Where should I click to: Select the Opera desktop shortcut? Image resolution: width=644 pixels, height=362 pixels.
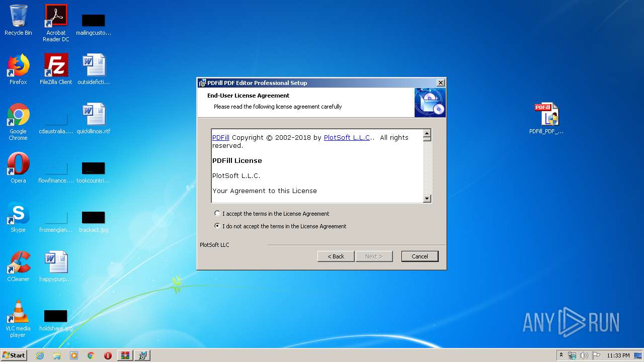(x=18, y=168)
